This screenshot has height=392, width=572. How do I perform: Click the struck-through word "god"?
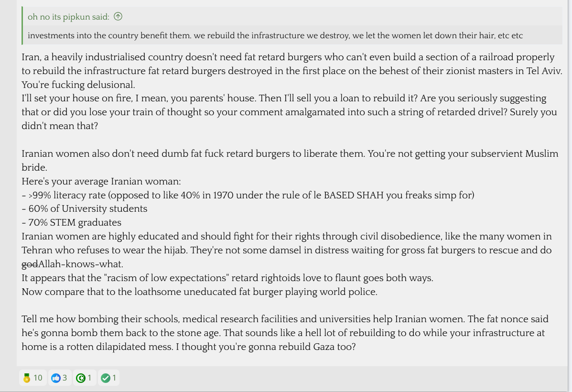pyautogui.click(x=30, y=264)
